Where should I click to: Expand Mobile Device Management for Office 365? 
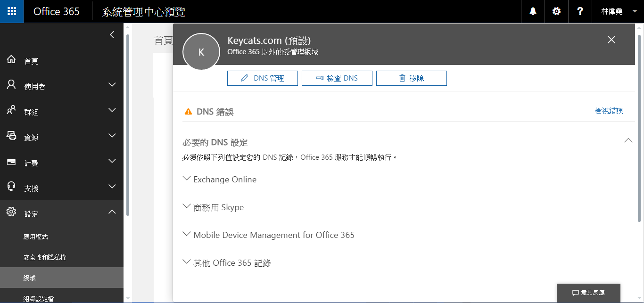coord(268,235)
